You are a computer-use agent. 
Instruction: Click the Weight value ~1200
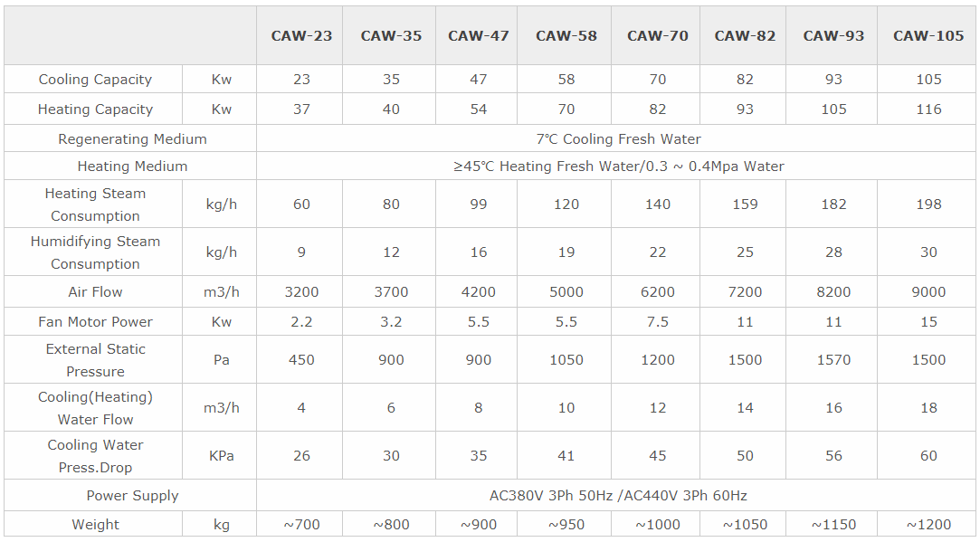pos(928,525)
